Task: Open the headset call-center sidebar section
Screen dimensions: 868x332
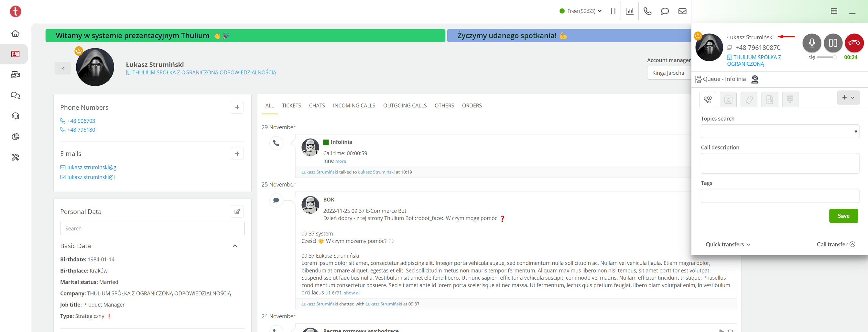Action: click(x=16, y=116)
